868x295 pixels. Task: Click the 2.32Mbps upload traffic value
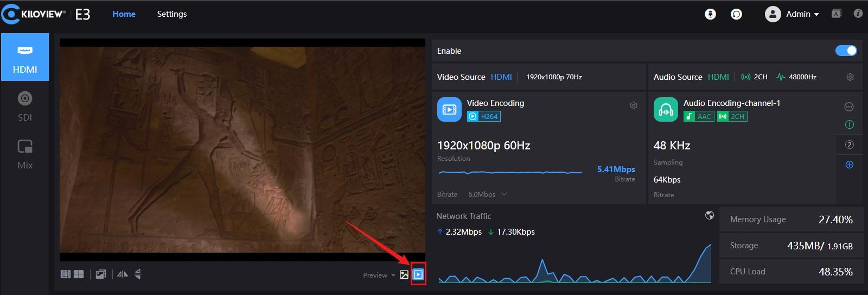point(464,232)
